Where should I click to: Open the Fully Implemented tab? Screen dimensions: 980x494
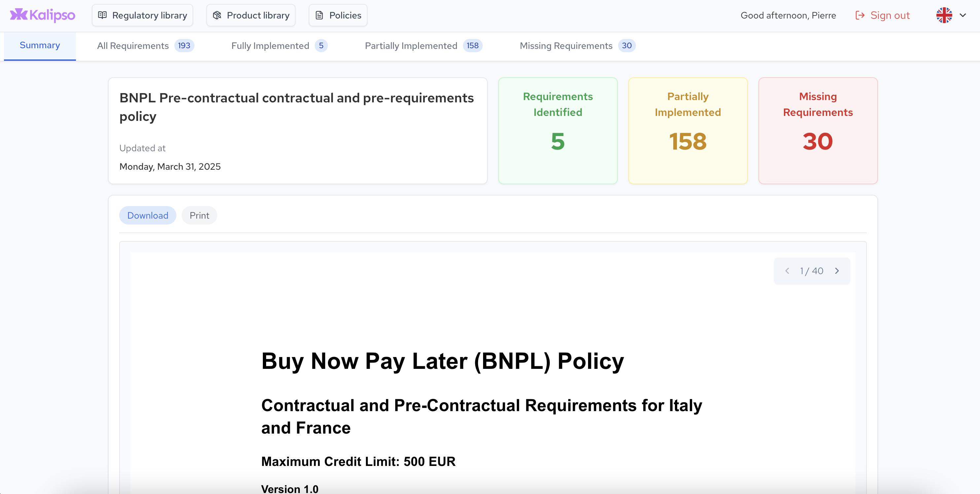pyautogui.click(x=279, y=46)
